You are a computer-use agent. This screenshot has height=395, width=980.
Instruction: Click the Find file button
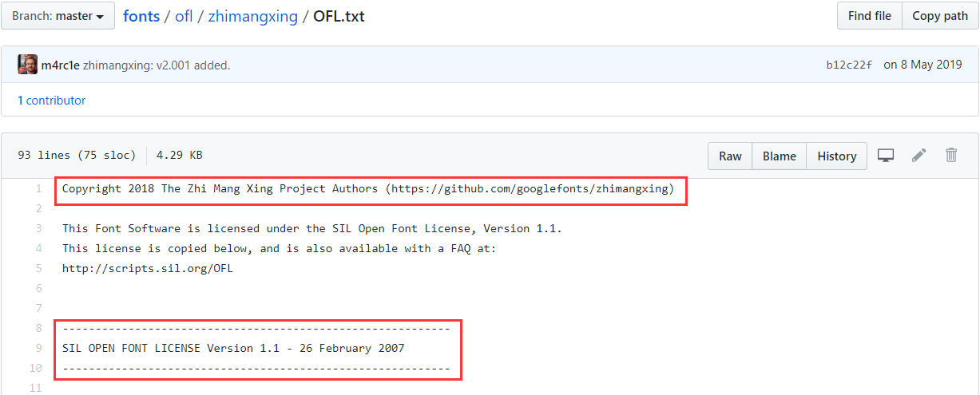click(x=870, y=16)
